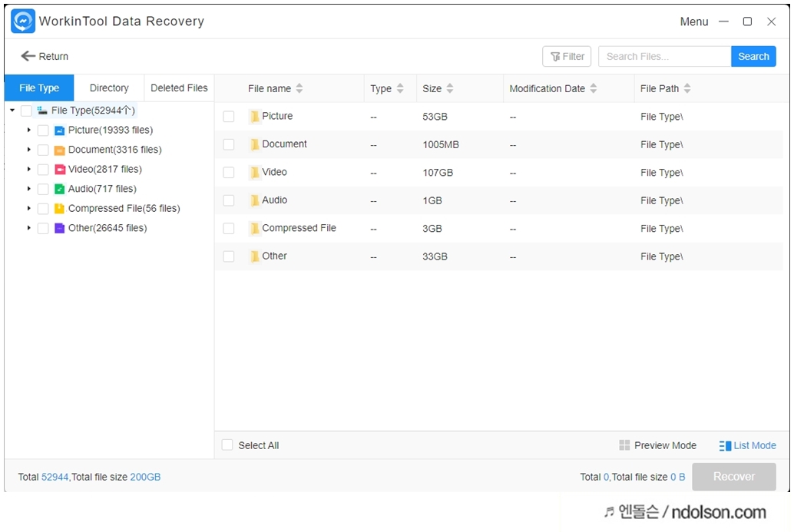Click the green Audio category icon in tree
794x532 pixels.
60,190
